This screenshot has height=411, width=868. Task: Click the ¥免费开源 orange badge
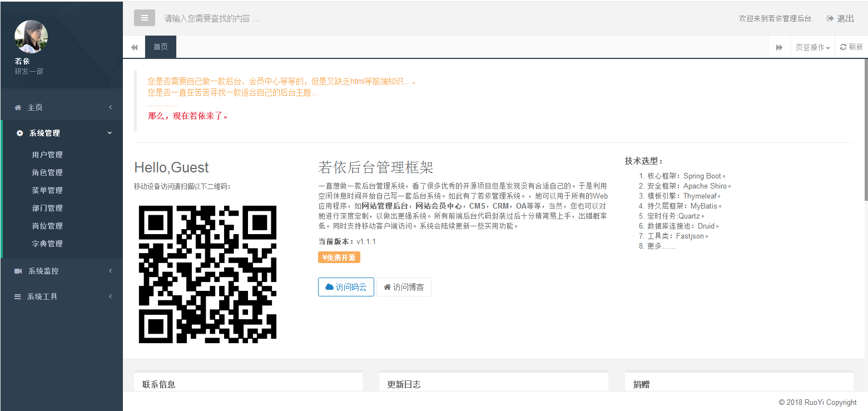coord(339,258)
